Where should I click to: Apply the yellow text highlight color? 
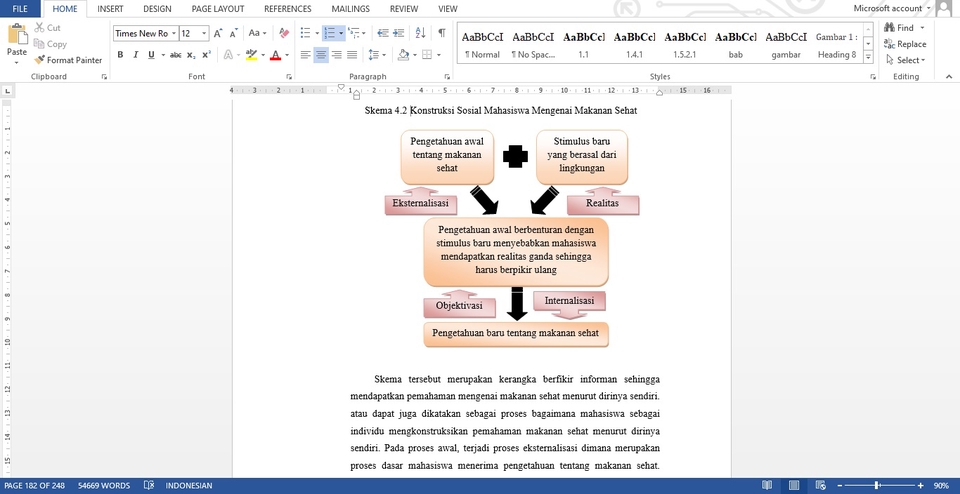(x=250, y=55)
